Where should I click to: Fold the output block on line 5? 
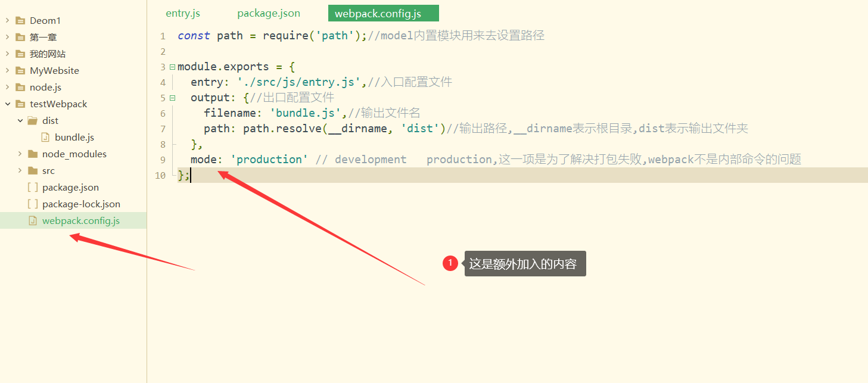[x=172, y=98]
